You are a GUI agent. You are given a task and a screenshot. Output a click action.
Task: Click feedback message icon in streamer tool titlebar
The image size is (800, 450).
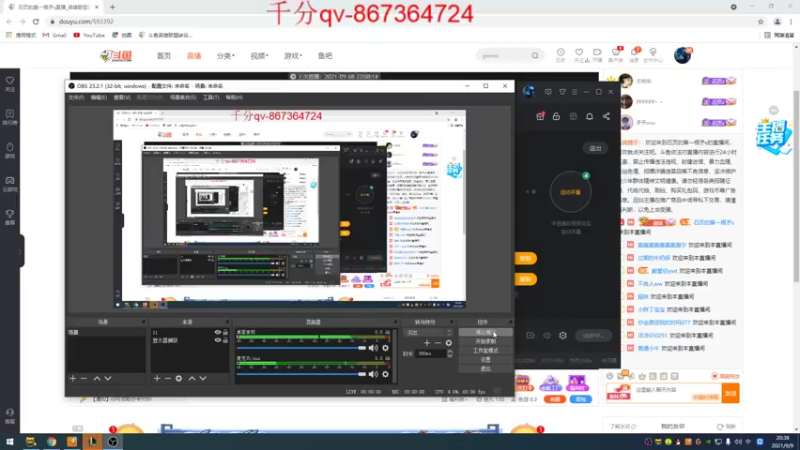[x=548, y=92]
